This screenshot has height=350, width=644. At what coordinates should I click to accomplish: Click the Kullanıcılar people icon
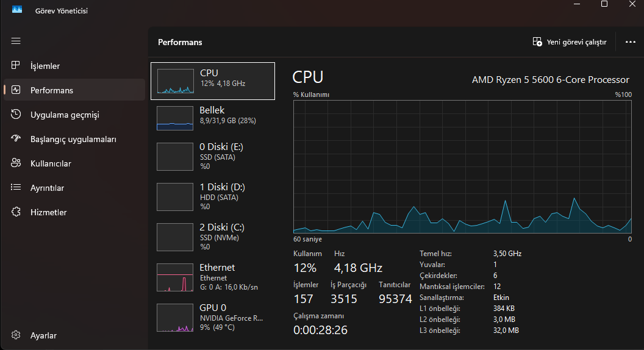(x=16, y=163)
